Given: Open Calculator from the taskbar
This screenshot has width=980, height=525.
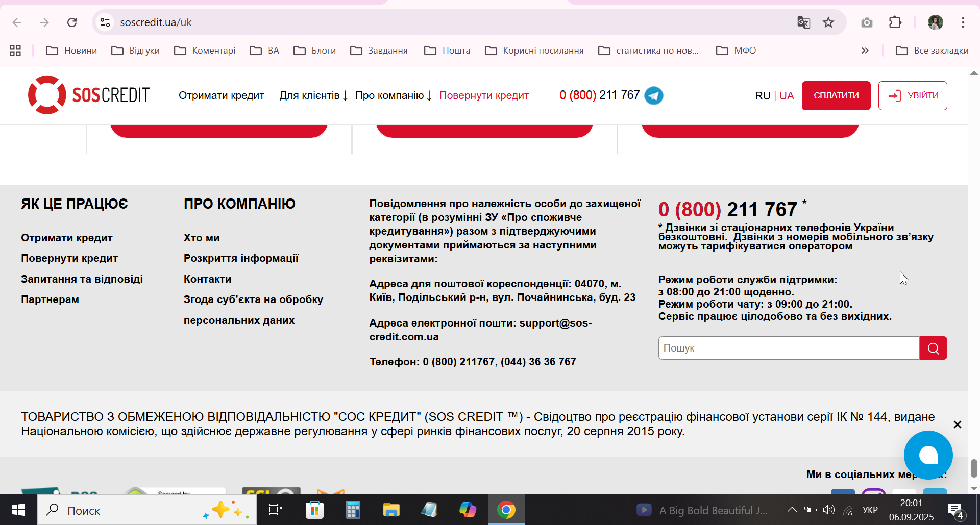Looking at the screenshot, I should click(x=353, y=510).
